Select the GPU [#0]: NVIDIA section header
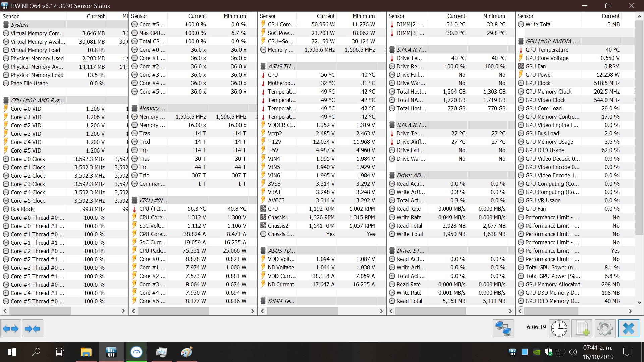Image resolution: width=644 pixels, height=362 pixels. pos(551,41)
